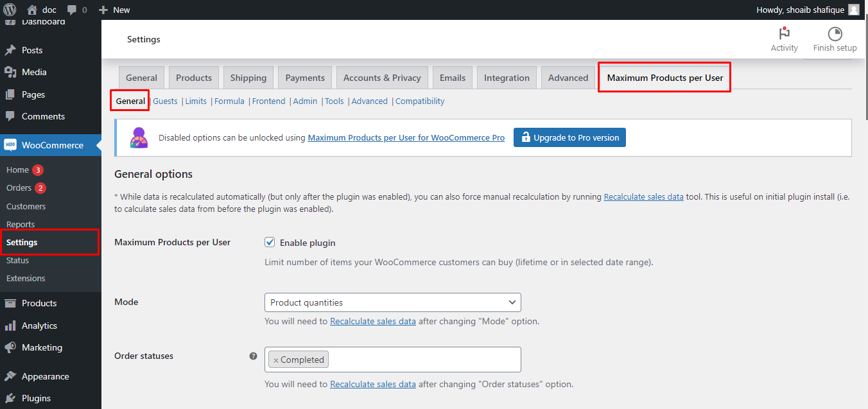Click the Marketing megaphone icon

pyautogui.click(x=10, y=347)
